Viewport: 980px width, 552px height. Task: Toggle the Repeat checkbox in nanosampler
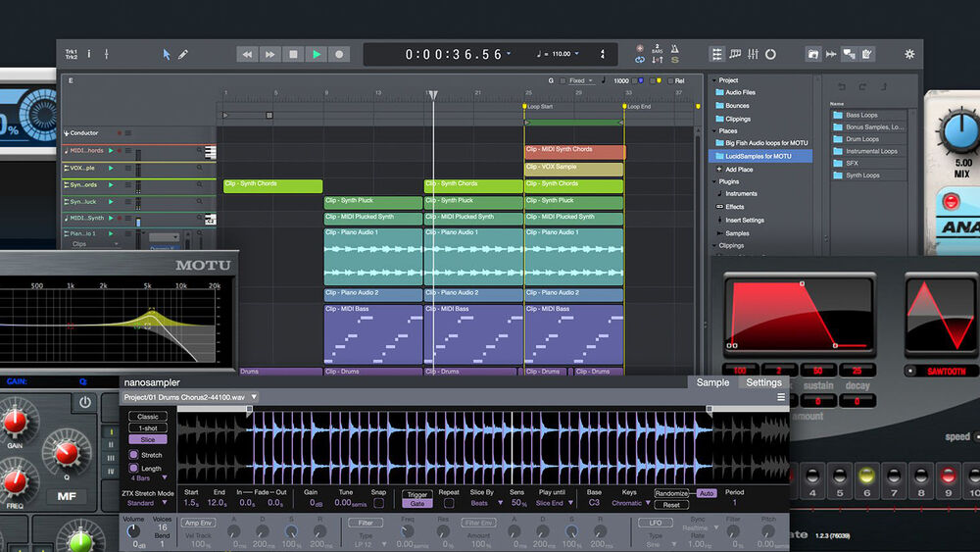tap(449, 503)
